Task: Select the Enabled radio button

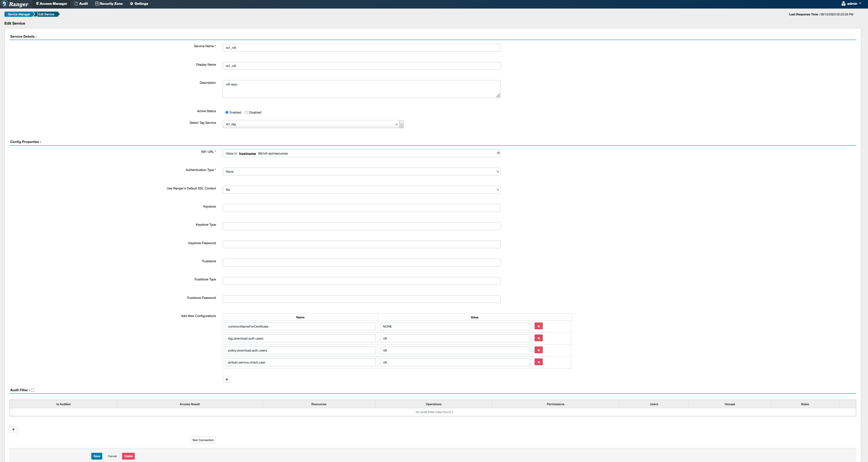Action: tap(227, 113)
